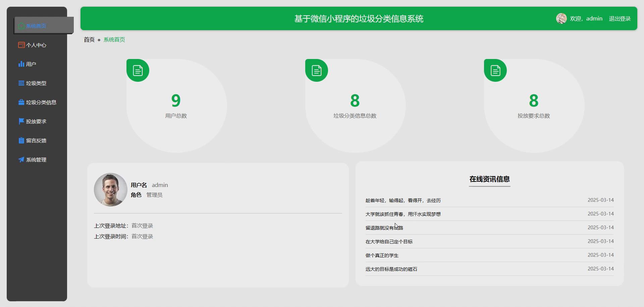Image resolution: width=644 pixels, height=307 pixels.
Task: Click the paper plane icon beside 系统管理
Action: coord(21,160)
